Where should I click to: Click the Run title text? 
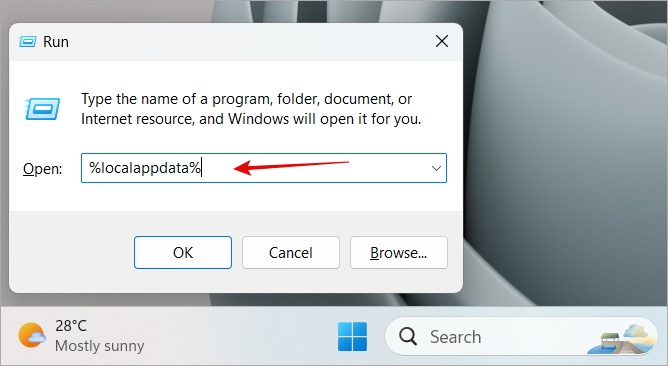(x=56, y=42)
